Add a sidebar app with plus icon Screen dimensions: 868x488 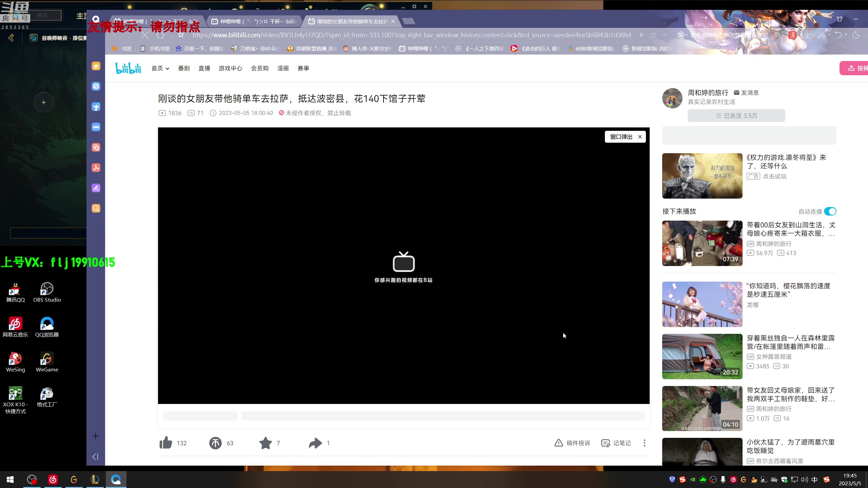[96, 436]
